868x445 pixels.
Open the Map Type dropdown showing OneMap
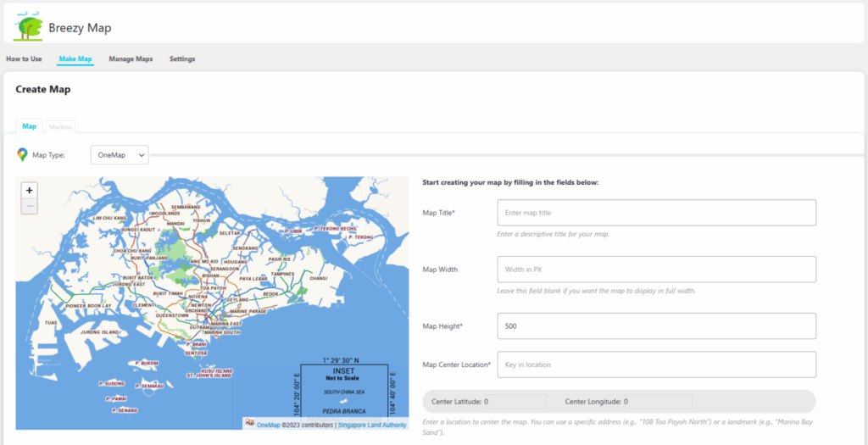120,154
